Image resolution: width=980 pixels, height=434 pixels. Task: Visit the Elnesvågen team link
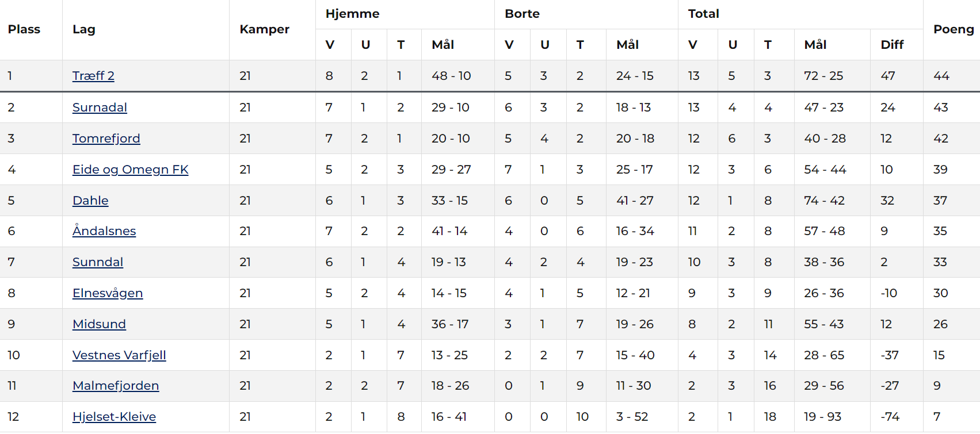(108, 293)
